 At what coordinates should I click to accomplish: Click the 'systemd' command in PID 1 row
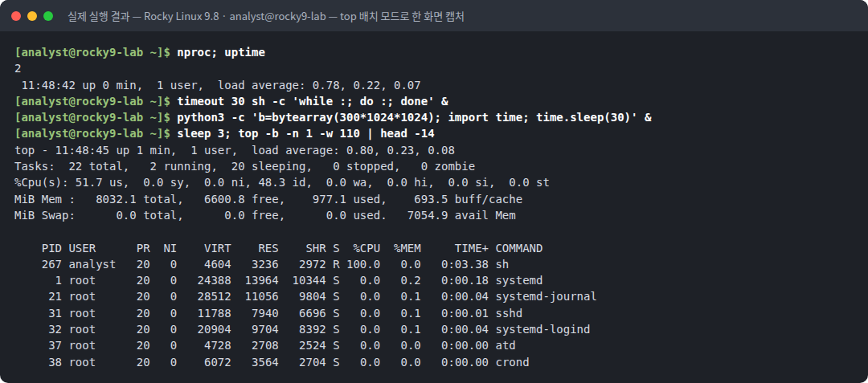[519, 281]
